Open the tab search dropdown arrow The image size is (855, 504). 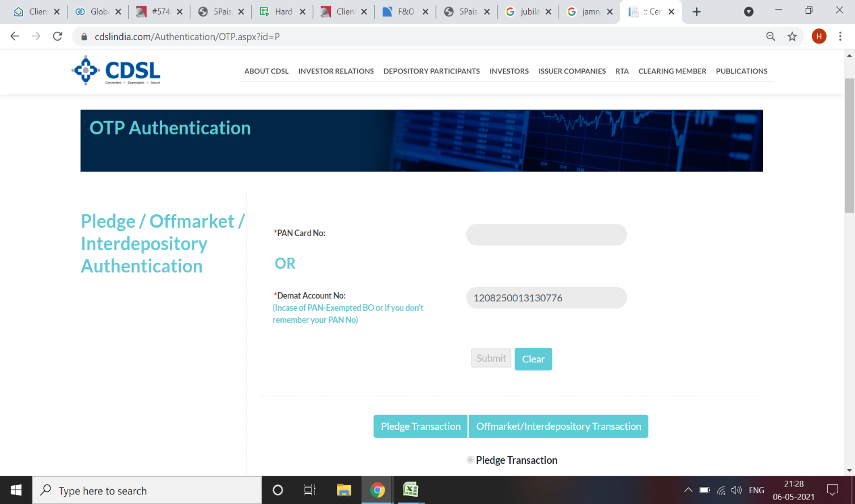click(x=748, y=11)
